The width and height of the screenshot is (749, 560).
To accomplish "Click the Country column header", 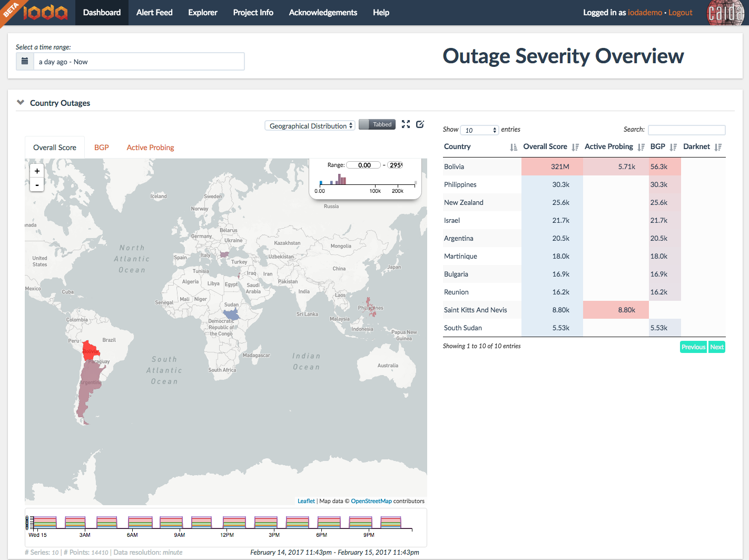I will pyautogui.click(x=457, y=146).
